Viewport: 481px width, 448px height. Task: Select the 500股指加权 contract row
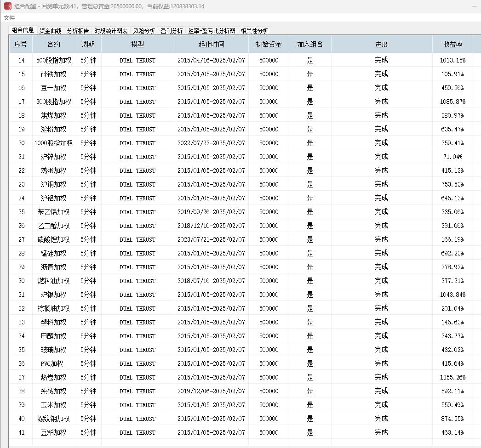pyautogui.click(x=54, y=60)
